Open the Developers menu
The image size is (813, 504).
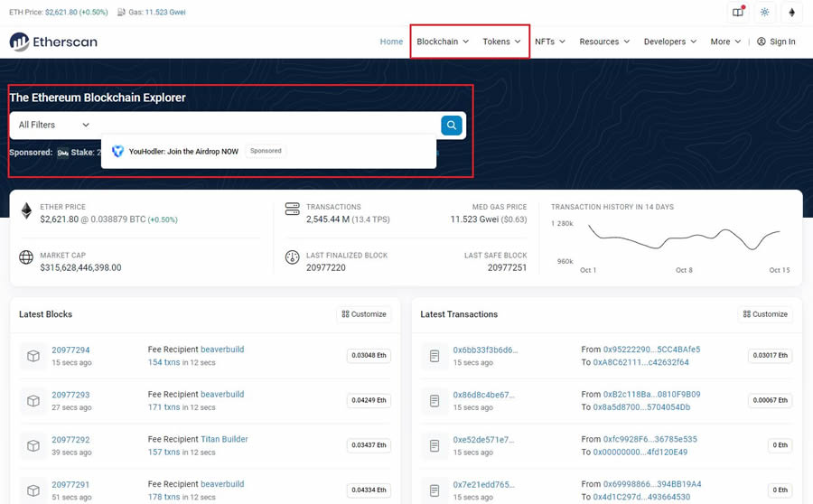[x=670, y=42]
